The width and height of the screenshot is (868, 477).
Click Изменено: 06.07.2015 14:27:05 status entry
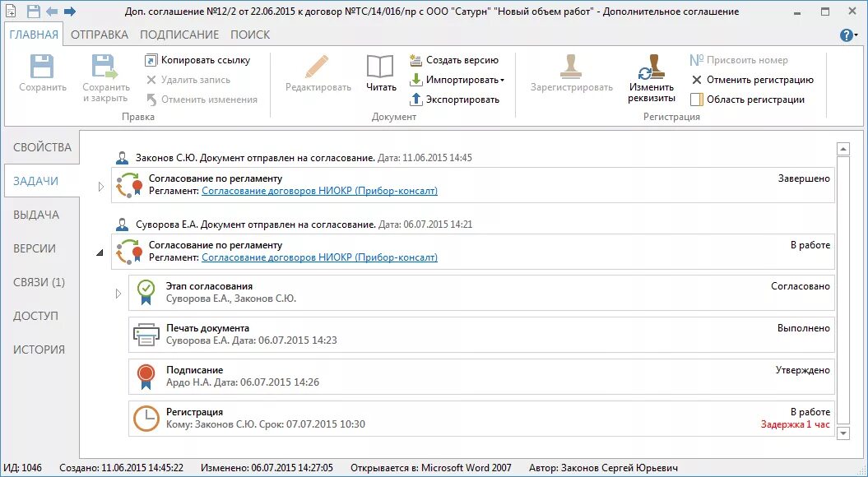267,468
